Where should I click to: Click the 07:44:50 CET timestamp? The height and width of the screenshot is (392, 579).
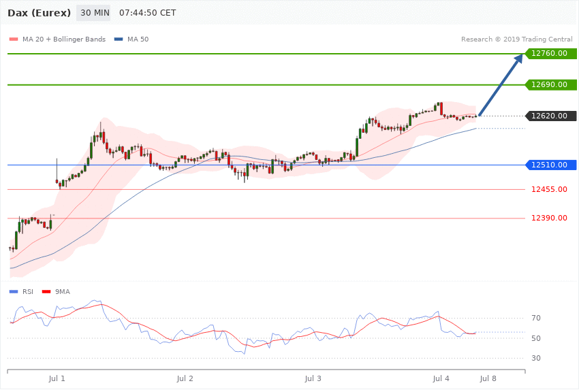[x=147, y=13]
